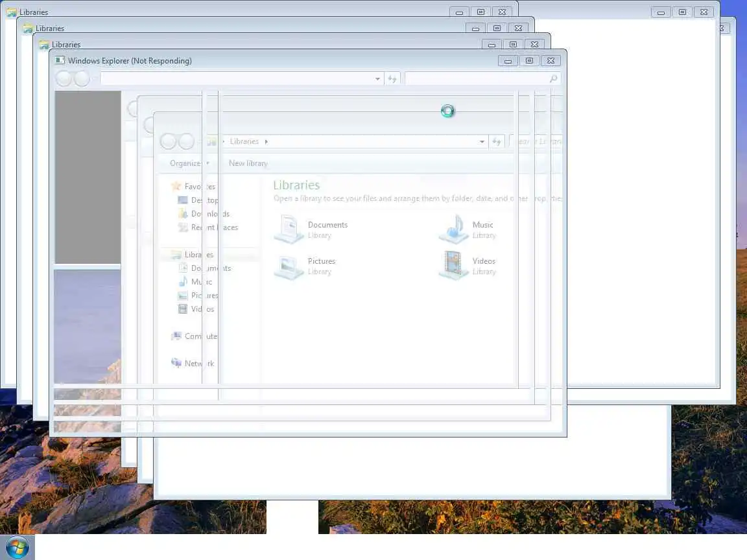Click Refresh next to the Libraries breadcrumb bar
The width and height of the screenshot is (747, 560).
[497, 141]
